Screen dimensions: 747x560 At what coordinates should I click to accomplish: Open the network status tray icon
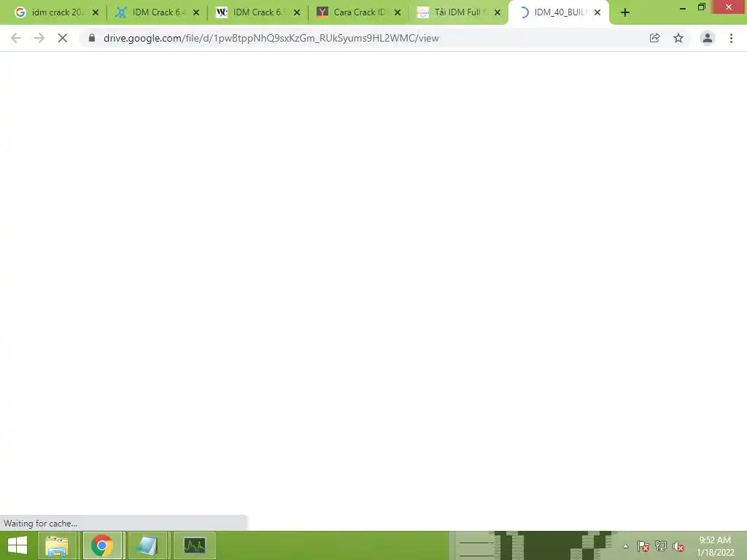661,546
